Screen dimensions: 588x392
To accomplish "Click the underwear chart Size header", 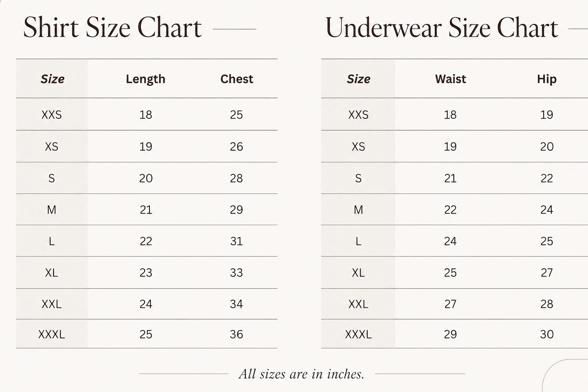I will coord(358,79).
